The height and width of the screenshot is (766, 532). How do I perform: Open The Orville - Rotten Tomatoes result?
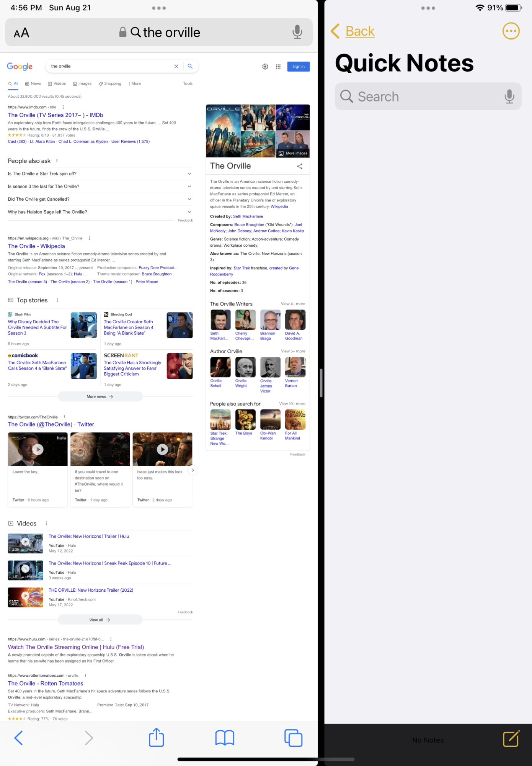(46, 684)
